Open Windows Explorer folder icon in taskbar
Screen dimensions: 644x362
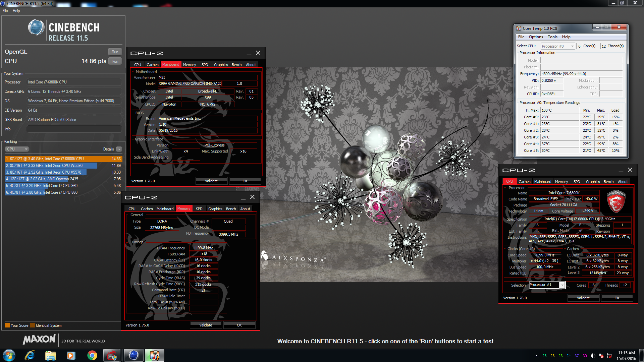click(50, 355)
